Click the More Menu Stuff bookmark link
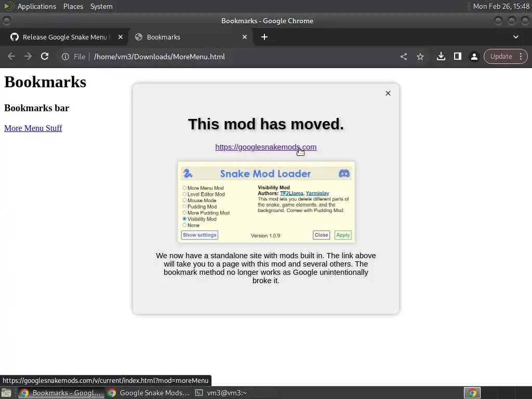 [33, 128]
